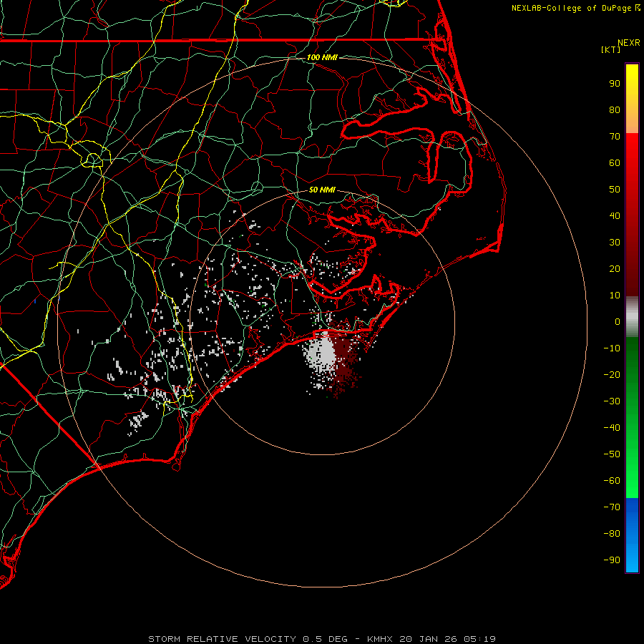Screen dimensions: 644x644
Task: Click the 10 knot label on scale
Action: point(615,296)
